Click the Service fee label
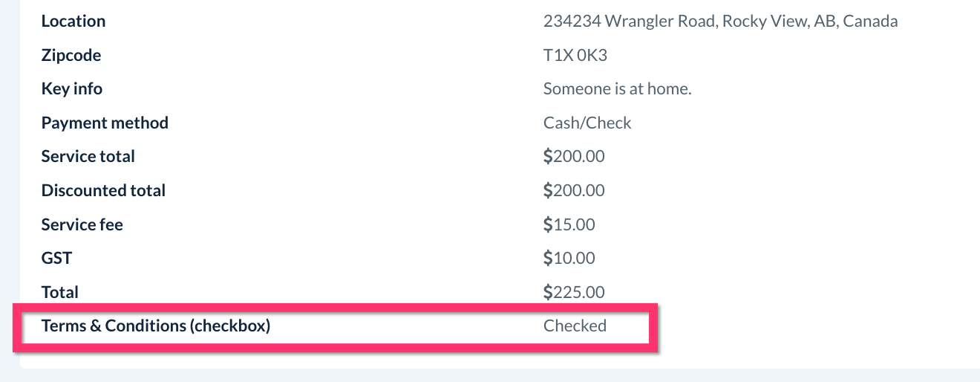Viewport: 980px width, 382px height. pos(82,224)
